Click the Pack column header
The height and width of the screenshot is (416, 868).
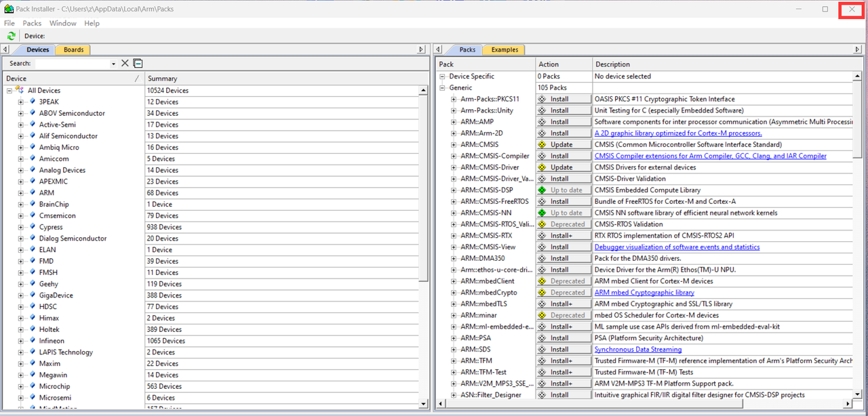coord(486,64)
